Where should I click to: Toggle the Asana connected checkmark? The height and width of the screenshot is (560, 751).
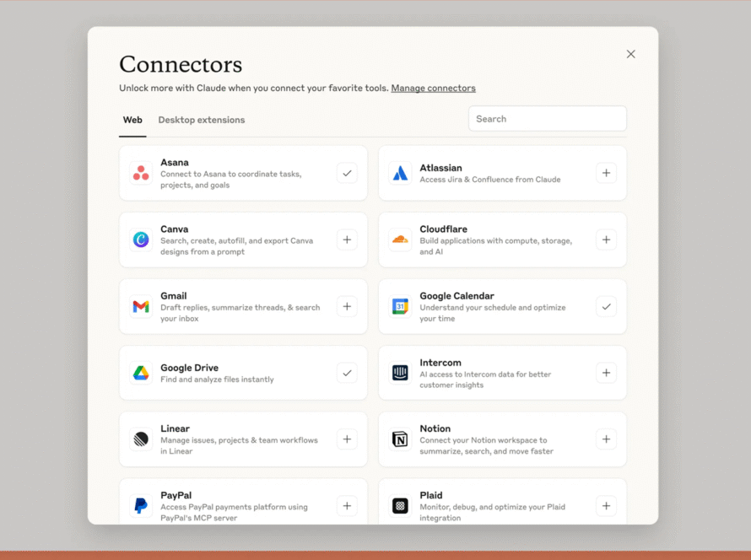click(347, 173)
